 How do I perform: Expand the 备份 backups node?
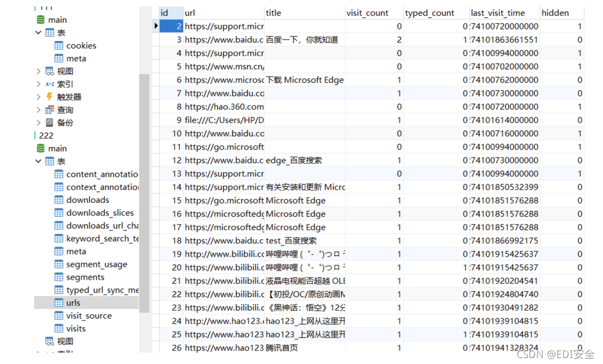coord(38,123)
